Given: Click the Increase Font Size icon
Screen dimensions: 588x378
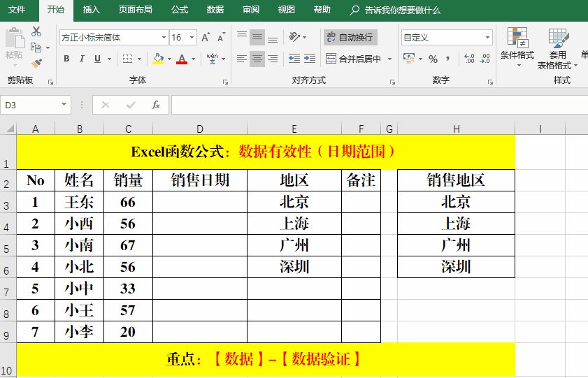Looking at the screenshot, I should (206, 38).
